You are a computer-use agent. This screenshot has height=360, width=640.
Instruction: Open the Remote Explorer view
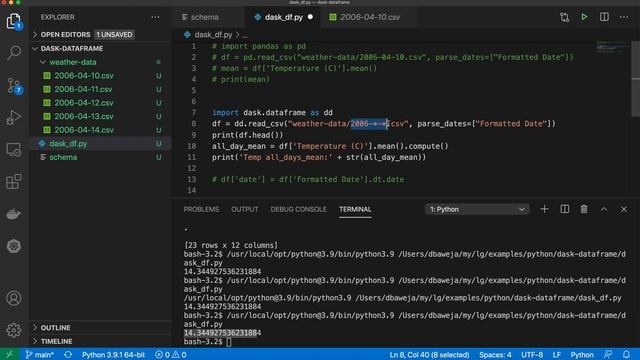[13, 150]
